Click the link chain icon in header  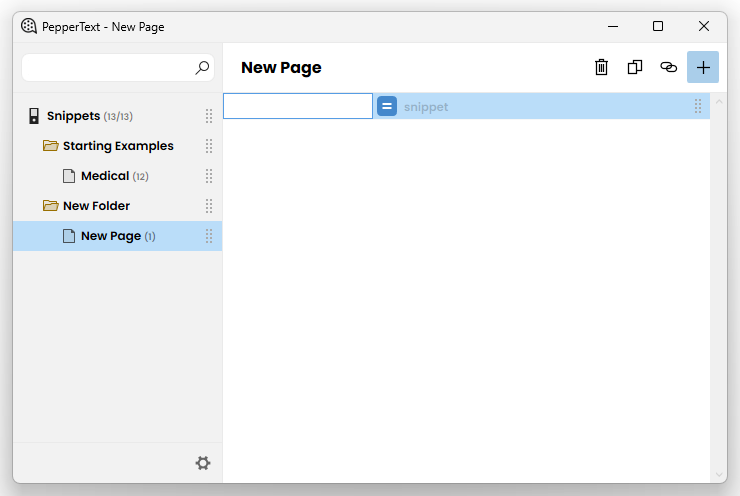[x=668, y=67]
